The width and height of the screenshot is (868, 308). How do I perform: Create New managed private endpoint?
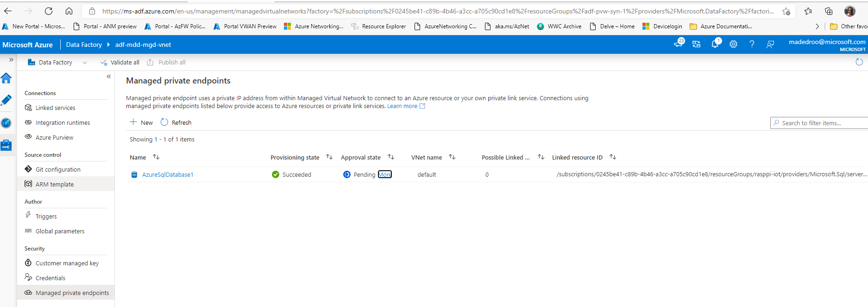point(141,122)
